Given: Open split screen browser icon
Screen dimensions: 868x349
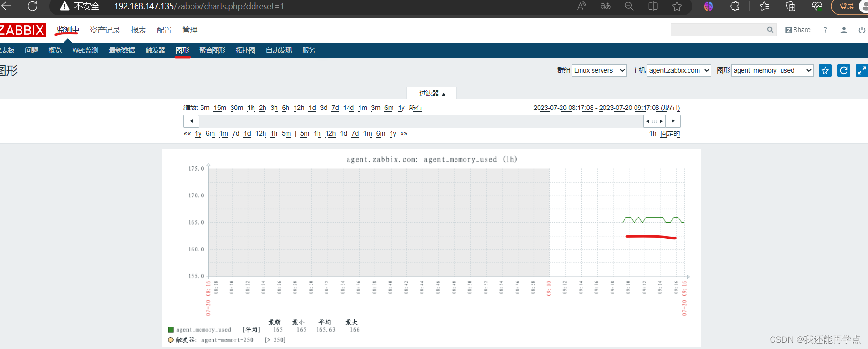Looking at the screenshot, I should click(x=653, y=6).
